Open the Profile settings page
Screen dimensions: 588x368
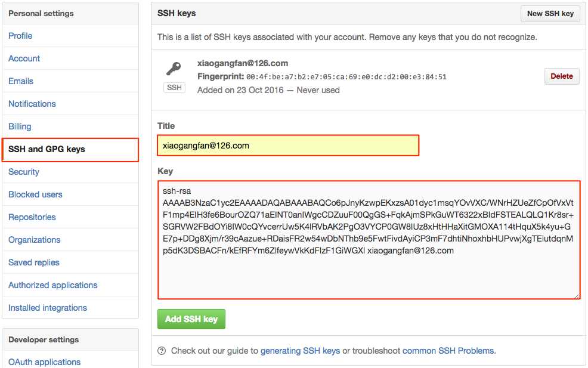(x=20, y=36)
